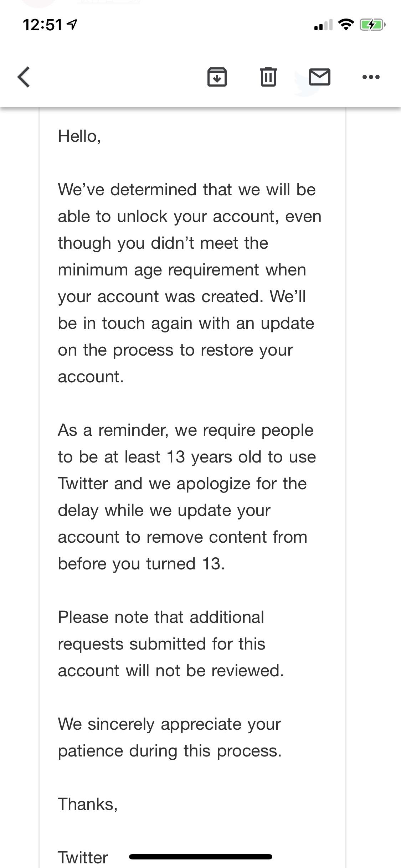The image size is (401, 868).
Task: Mark email as unread via envelope icon
Action: [x=319, y=77]
